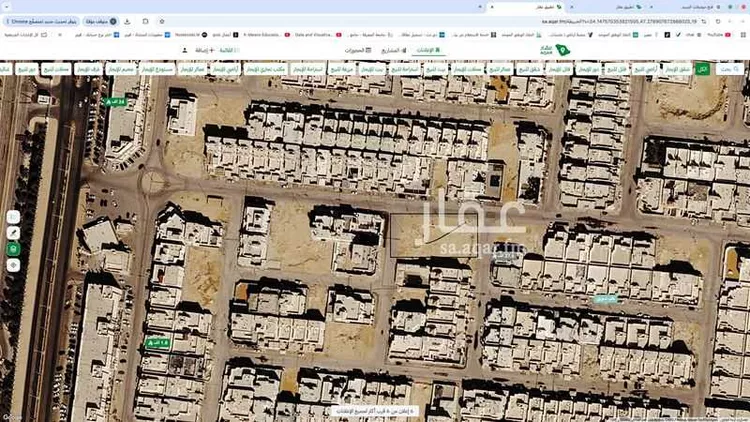Locate me with the crosshair map button

pyautogui.click(x=13, y=265)
